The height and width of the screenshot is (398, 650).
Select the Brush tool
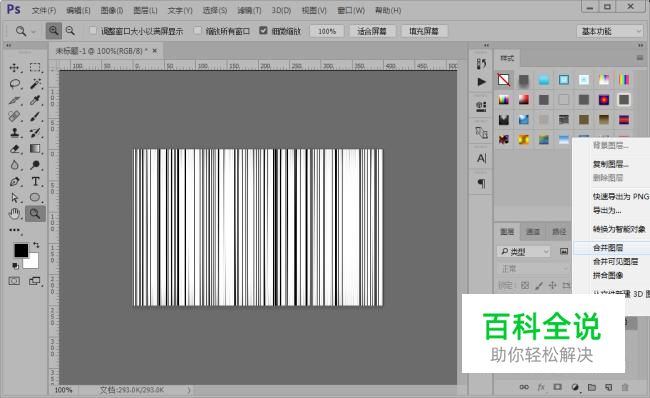click(x=35, y=116)
